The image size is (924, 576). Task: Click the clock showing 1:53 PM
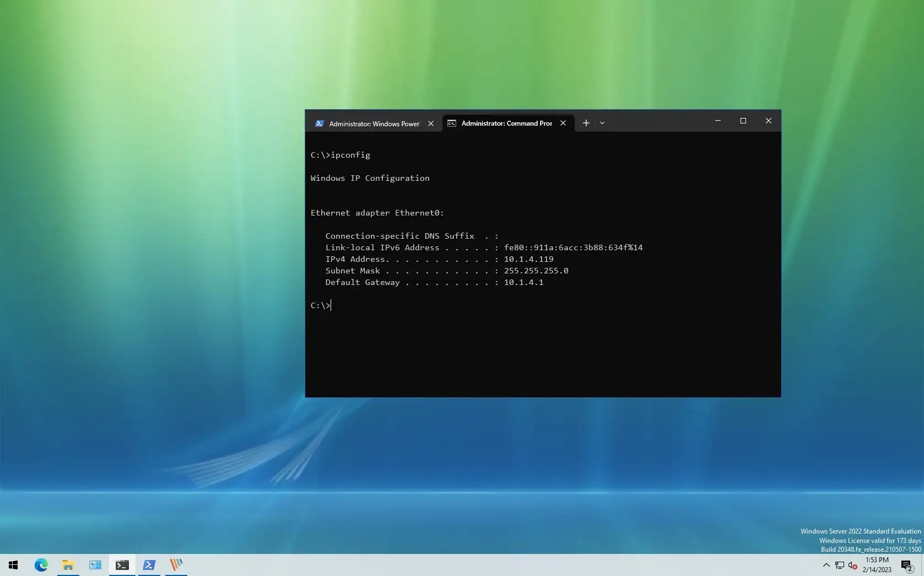(877, 565)
